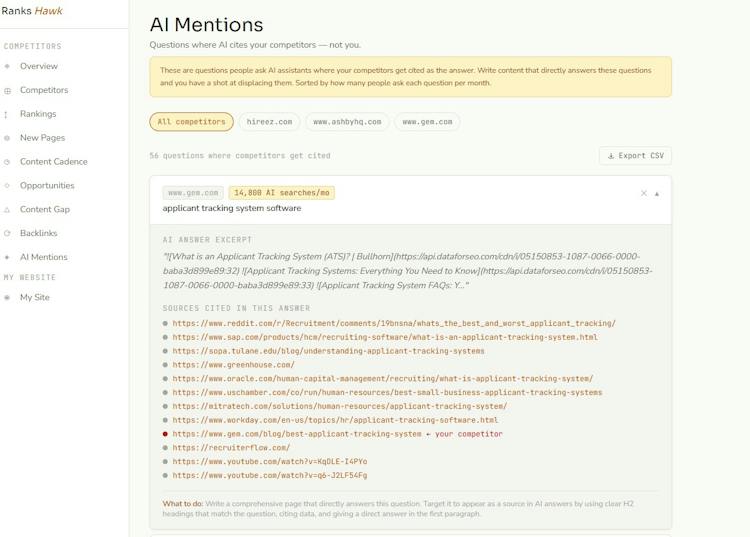
Task: Select the All competitors filter
Action: click(x=191, y=122)
